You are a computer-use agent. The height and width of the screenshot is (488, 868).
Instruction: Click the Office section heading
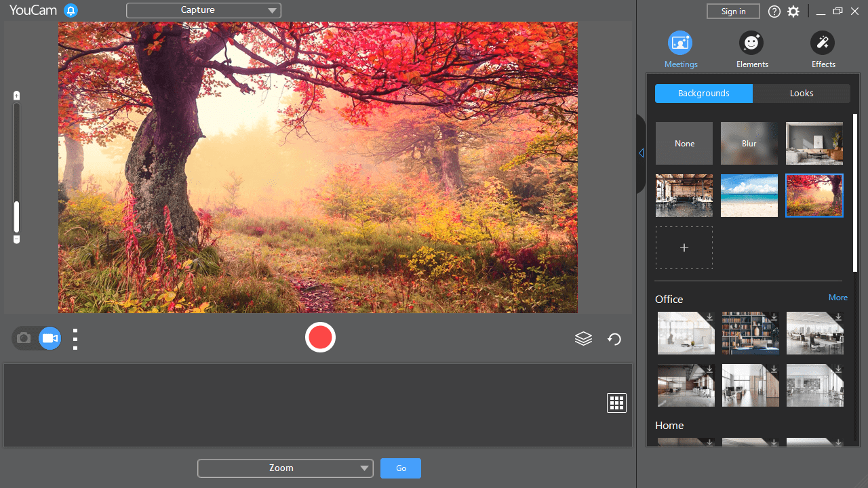(x=669, y=300)
